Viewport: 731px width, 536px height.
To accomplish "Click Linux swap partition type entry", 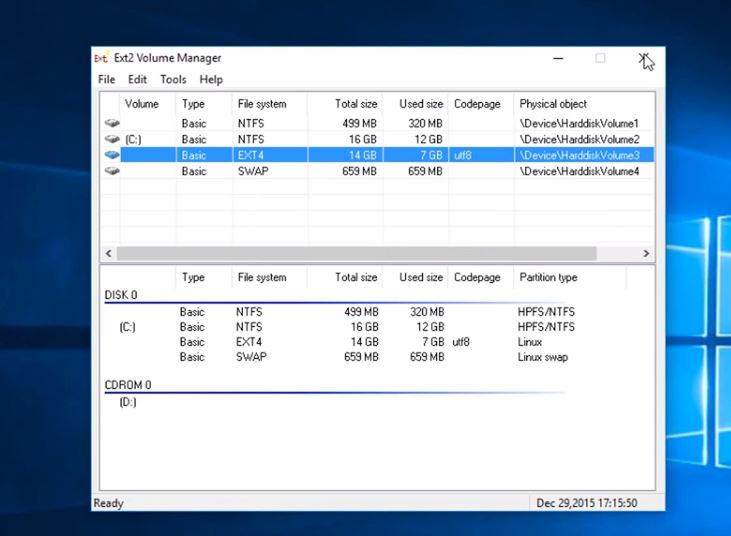I will pyautogui.click(x=543, y=357).
